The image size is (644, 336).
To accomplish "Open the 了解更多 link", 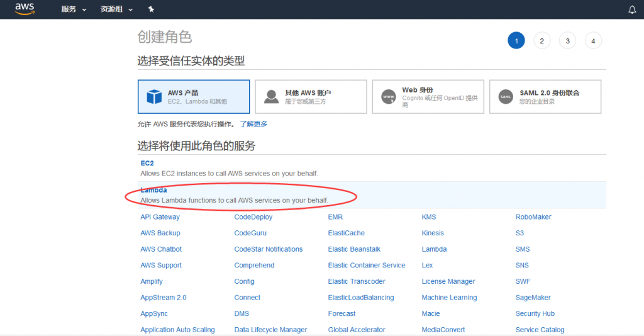I will point(253,124).
